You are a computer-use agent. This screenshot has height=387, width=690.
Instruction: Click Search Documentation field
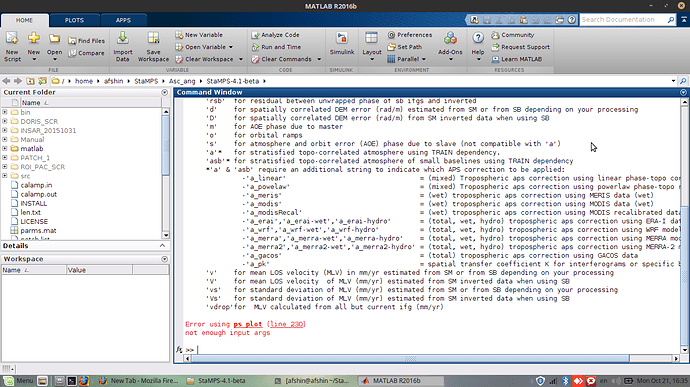624,20
